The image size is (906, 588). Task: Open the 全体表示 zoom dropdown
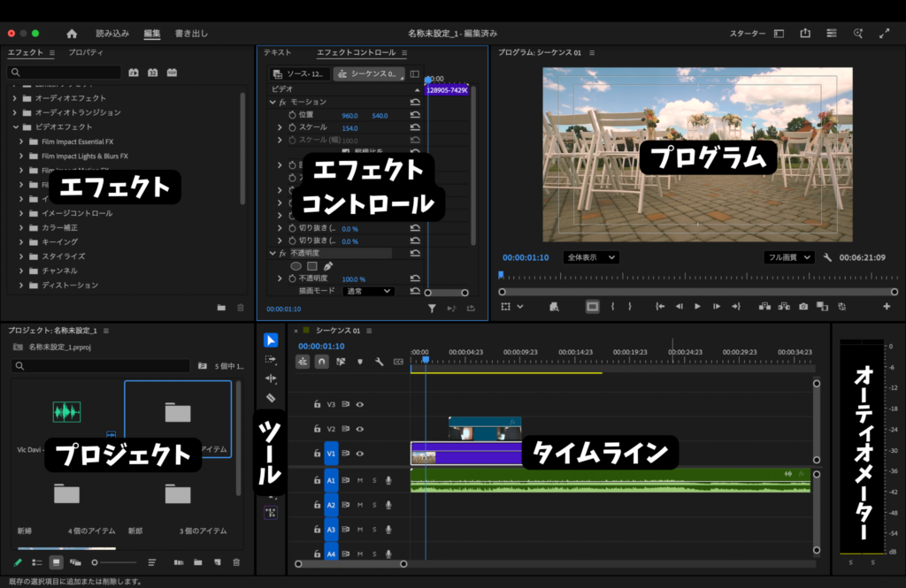click(x=591, y=257)
